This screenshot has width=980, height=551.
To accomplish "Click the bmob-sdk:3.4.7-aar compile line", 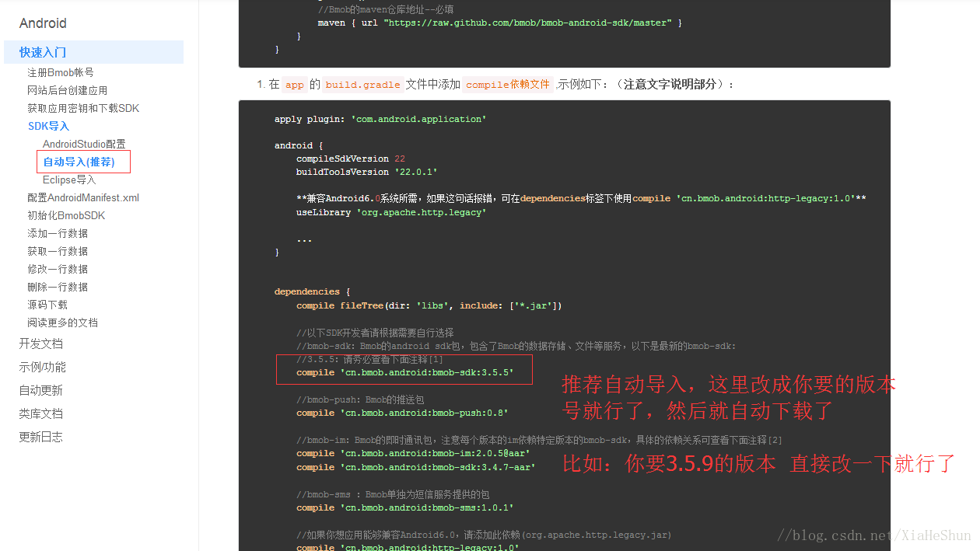I will (x=416, y=467).
